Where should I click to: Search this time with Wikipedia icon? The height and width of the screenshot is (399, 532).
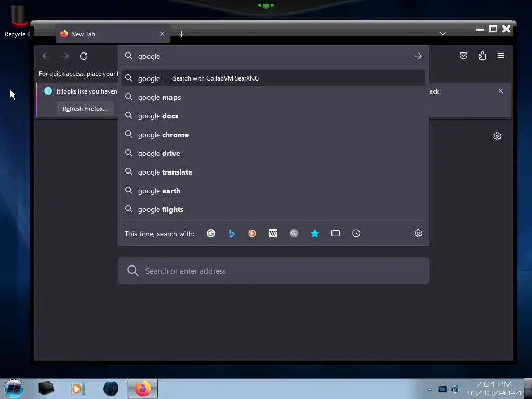(x=273, y=233)
